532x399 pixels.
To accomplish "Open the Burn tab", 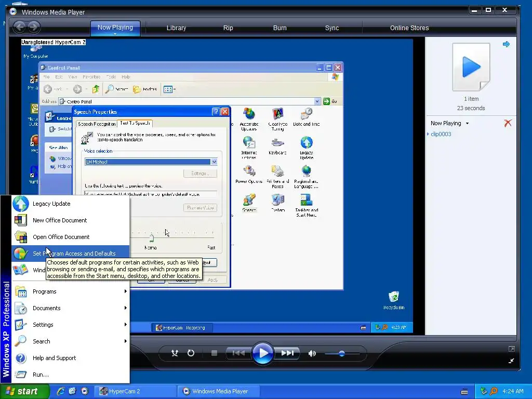I will coord(280,28).
